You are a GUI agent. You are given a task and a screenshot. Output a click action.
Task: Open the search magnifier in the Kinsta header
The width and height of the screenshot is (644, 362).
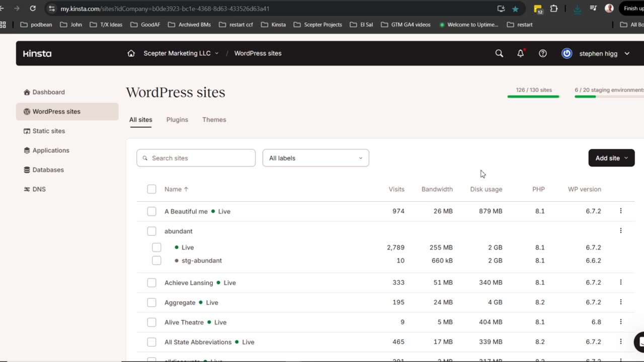coord(499,53)
